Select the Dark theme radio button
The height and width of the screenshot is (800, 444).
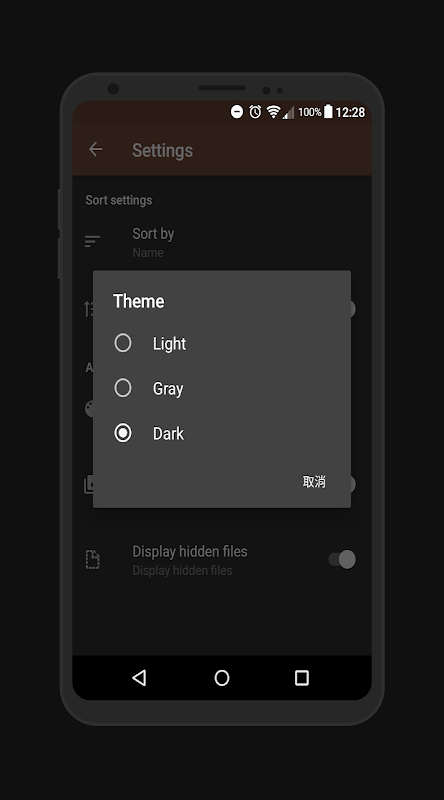click(122, 433)
